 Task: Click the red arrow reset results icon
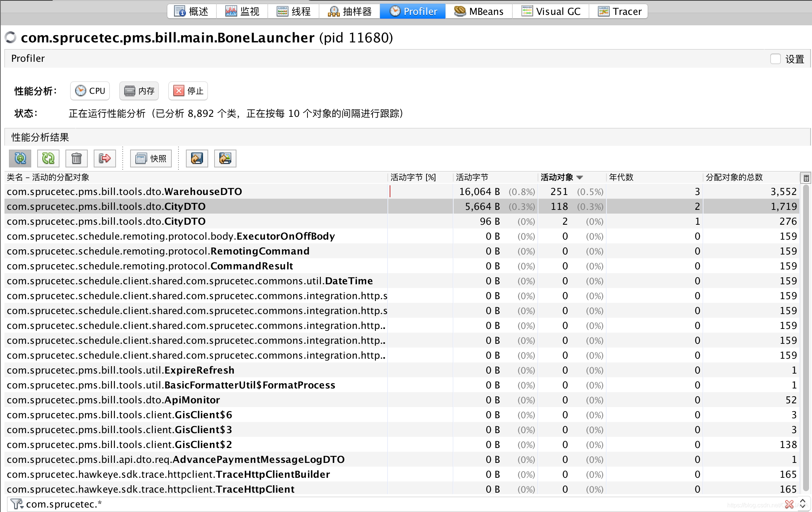[105, 159]
